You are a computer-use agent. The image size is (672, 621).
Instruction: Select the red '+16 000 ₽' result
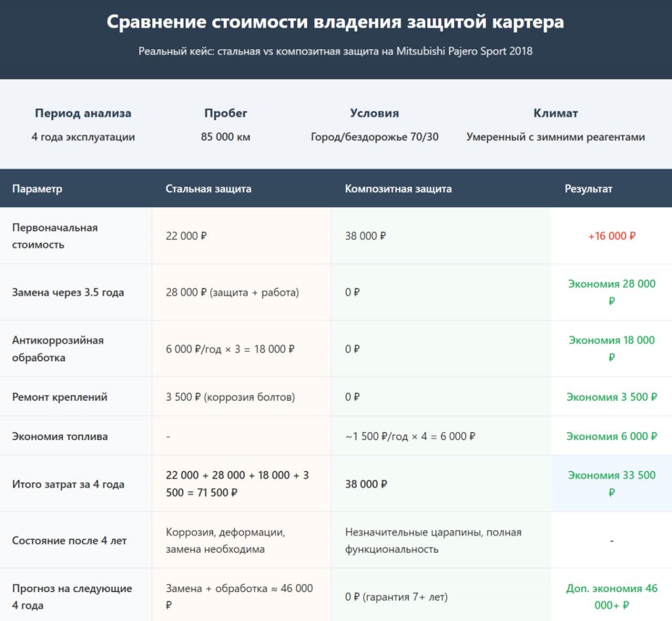[x=611, y=236]
